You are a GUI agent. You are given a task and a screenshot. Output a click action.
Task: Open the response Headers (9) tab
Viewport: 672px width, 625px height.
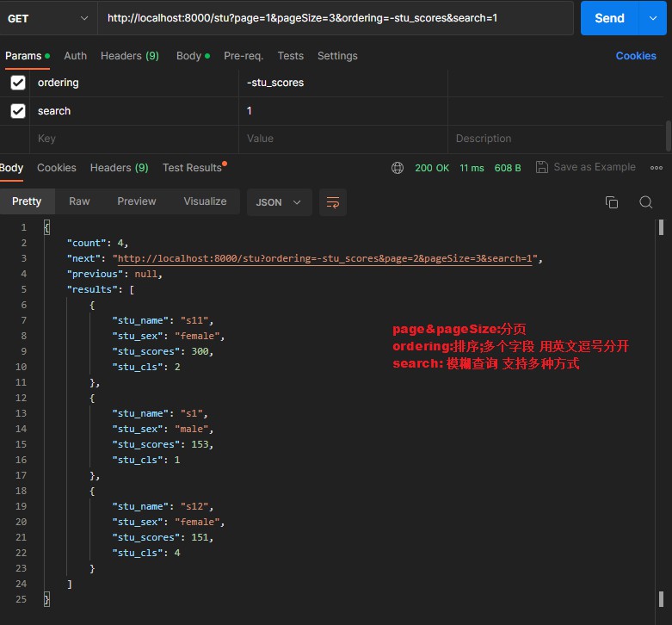click(x=119, y=168)
